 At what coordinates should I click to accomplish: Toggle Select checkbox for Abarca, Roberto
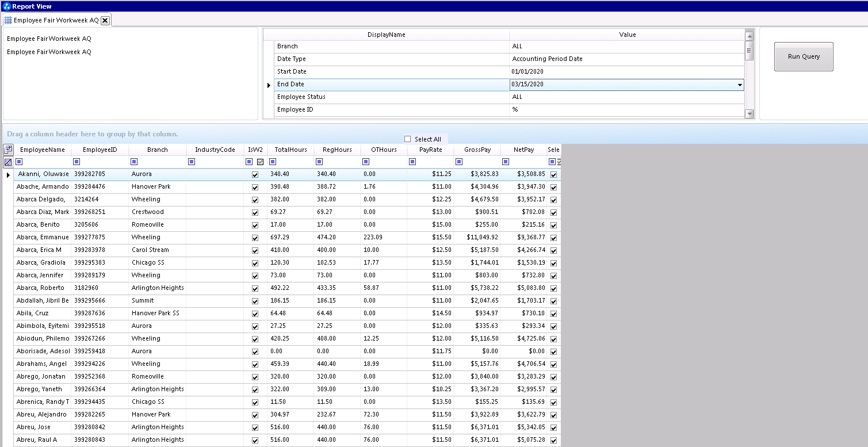pyautogui.click(x=553, y=289)
